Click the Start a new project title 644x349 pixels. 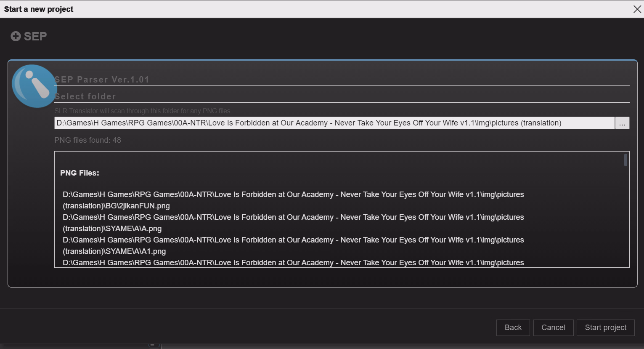click(x=39, y=9)
